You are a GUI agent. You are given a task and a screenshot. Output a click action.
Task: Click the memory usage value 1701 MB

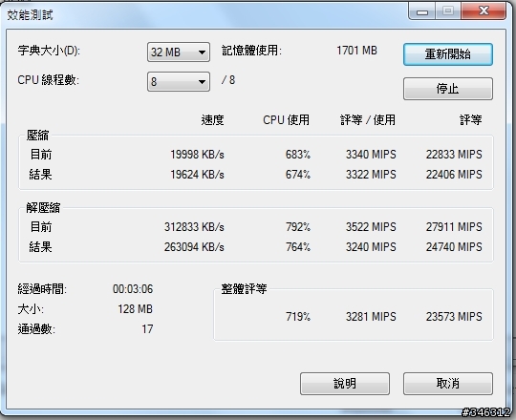356,51
